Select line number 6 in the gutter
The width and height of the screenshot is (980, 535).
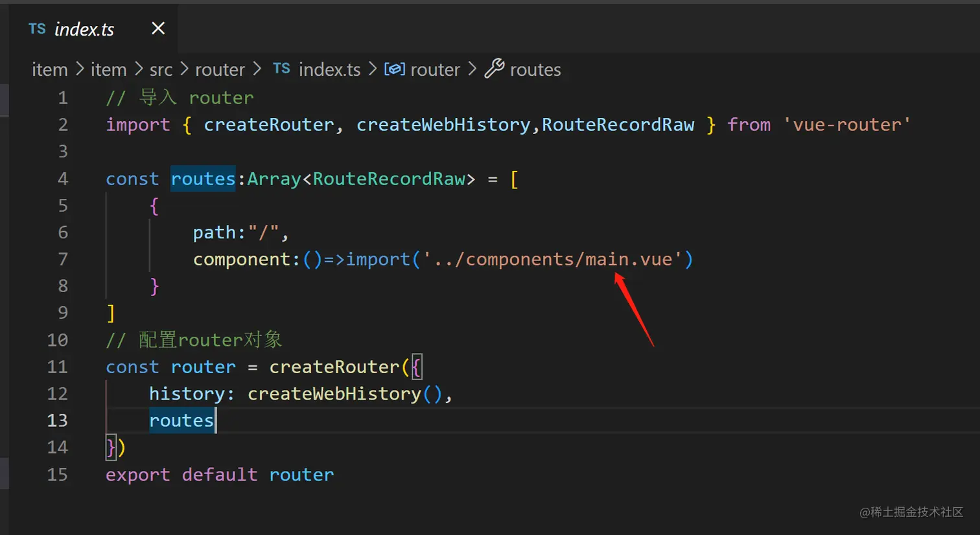[x=63, y=233]
